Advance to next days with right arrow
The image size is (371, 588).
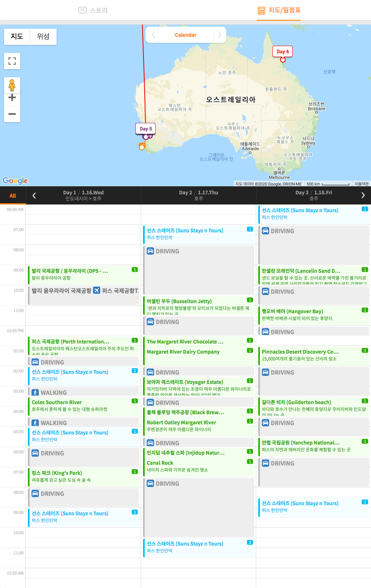363,195
